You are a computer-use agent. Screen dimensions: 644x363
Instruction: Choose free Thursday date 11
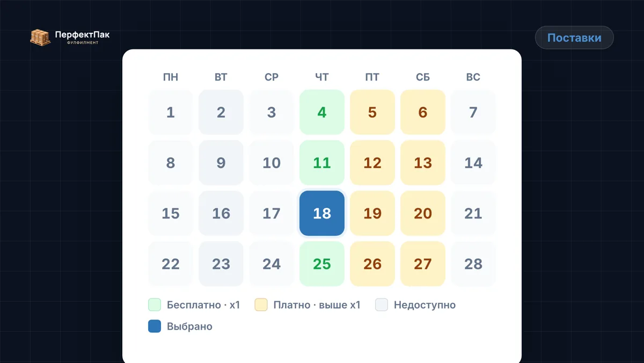click(322, 163)
